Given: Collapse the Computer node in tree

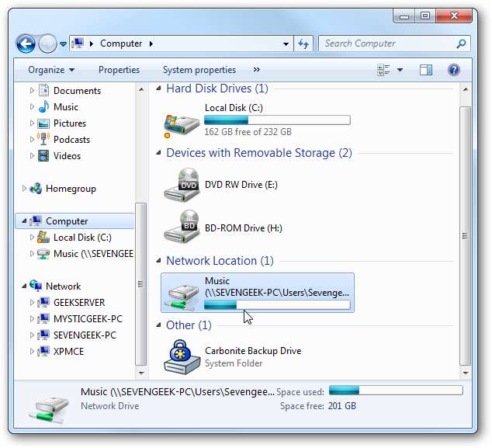Looking at the screenshot, I should pyautogui.click(x=24, y=221).
